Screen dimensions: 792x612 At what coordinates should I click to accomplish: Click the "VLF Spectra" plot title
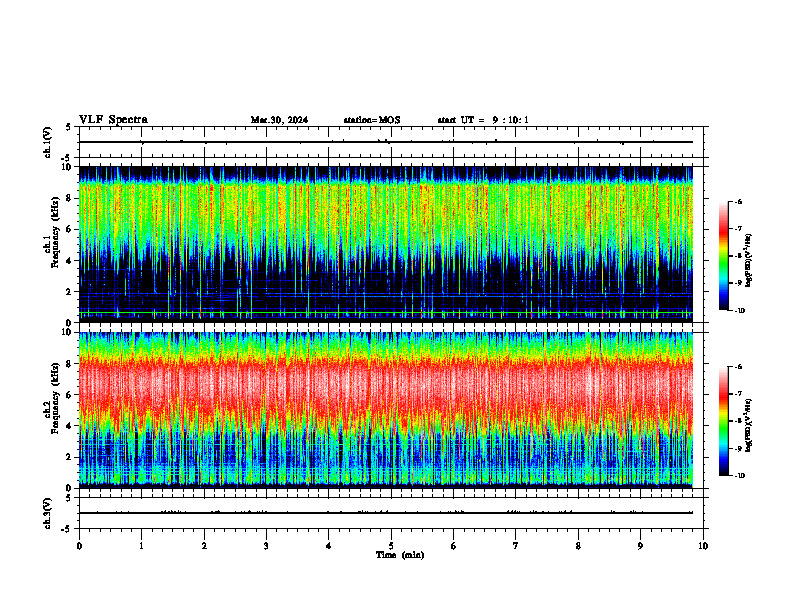pyautogui.click(x=113, y=120)
